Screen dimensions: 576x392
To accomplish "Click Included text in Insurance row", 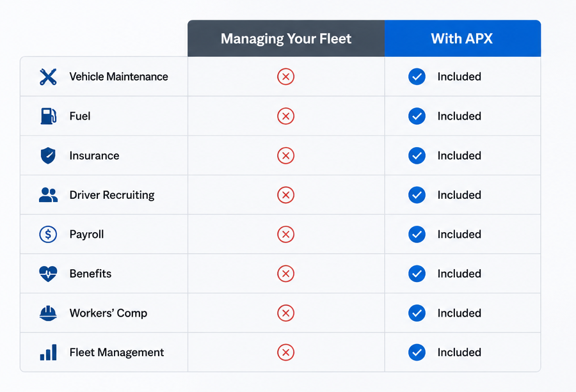I will [459, 155].
